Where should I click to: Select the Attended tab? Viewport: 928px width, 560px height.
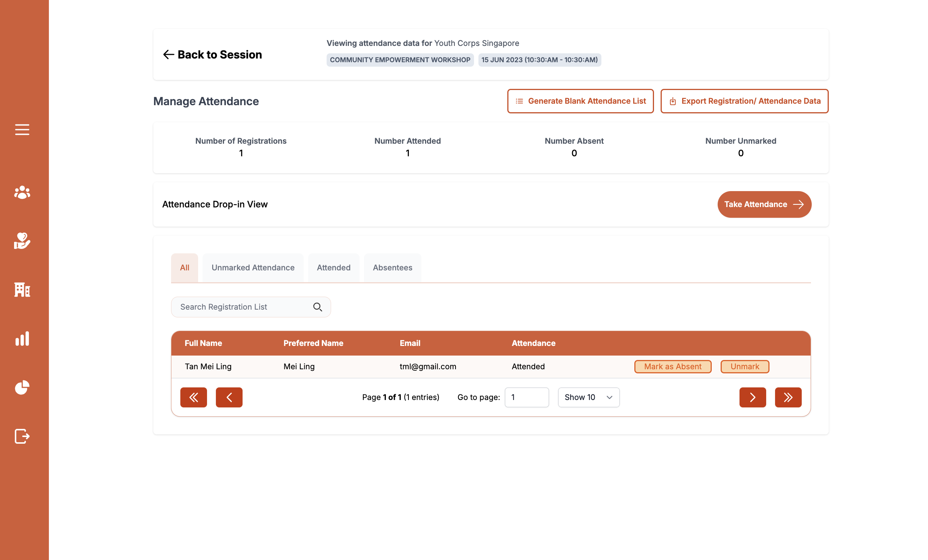pos(333,267)
